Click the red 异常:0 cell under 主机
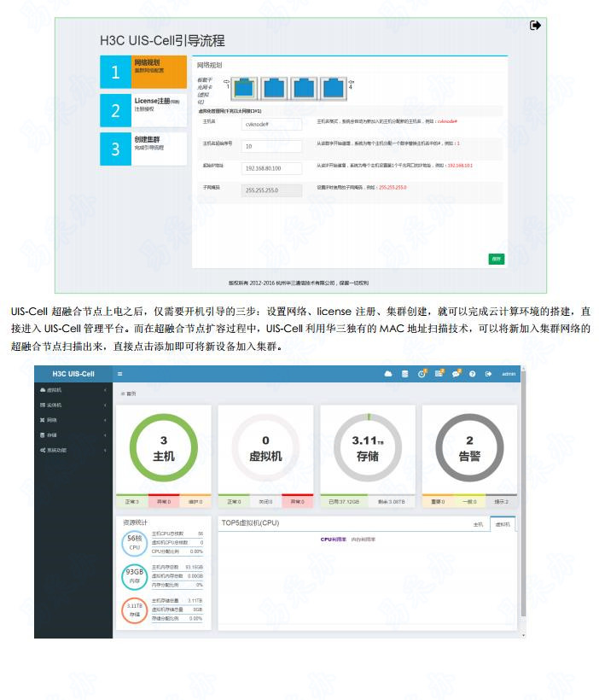 click(164, 502)
